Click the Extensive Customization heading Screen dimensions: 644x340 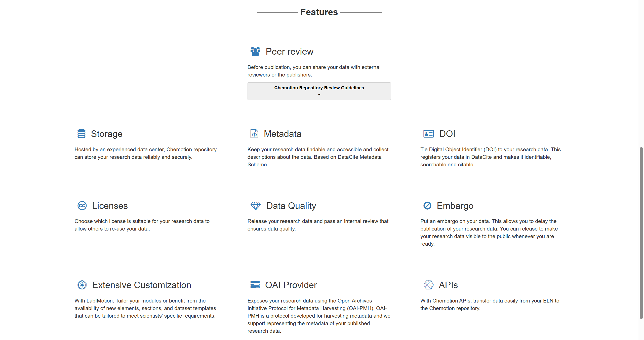(x=142, y=285)
